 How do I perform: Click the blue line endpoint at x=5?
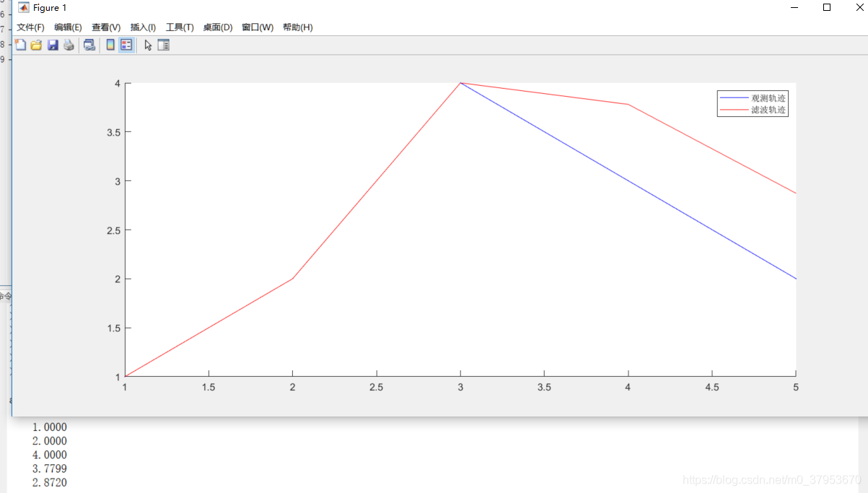(x=796, y=279)
